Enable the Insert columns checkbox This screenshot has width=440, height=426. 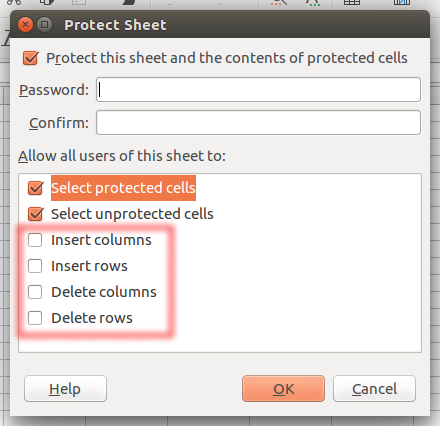[x=35, y=240]
